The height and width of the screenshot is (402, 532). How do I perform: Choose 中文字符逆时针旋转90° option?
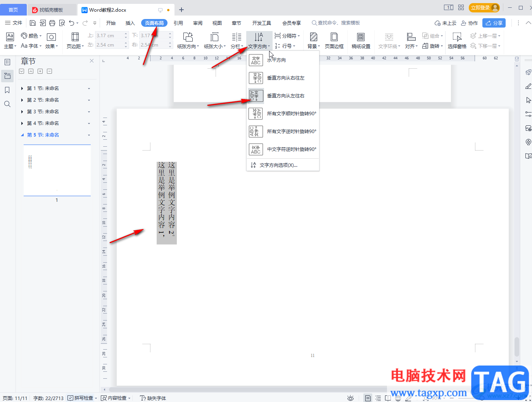[x=283, y=149]
